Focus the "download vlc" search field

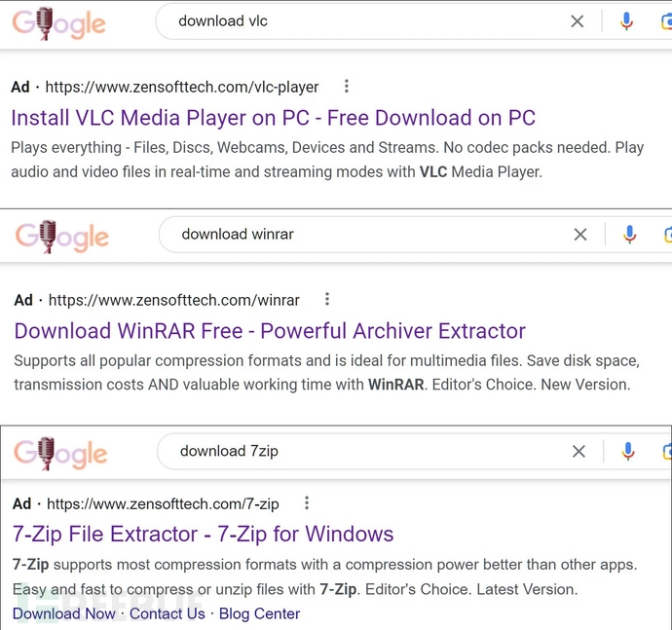tap(360, 21)
